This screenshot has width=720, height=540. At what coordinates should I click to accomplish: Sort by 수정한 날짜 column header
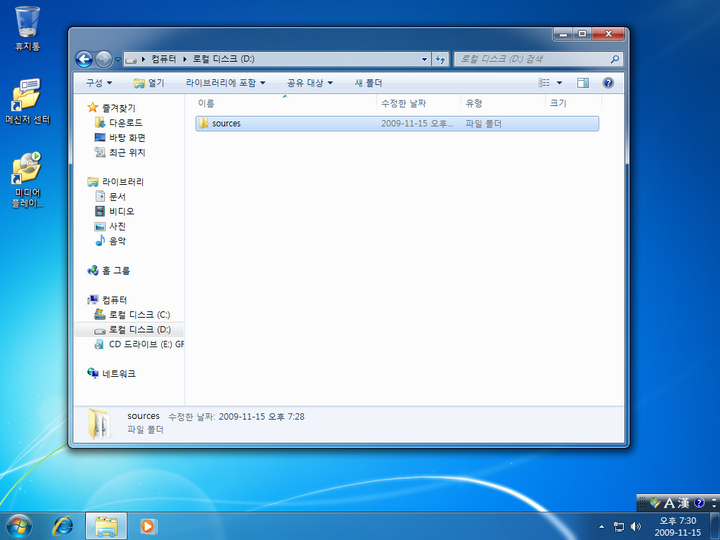pos(404,103)
